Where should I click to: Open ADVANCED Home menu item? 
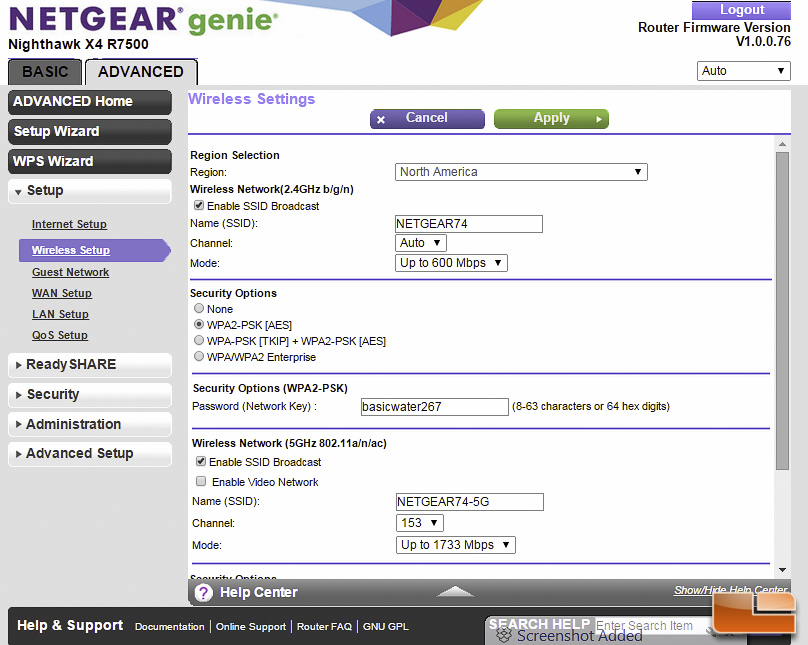90,102
